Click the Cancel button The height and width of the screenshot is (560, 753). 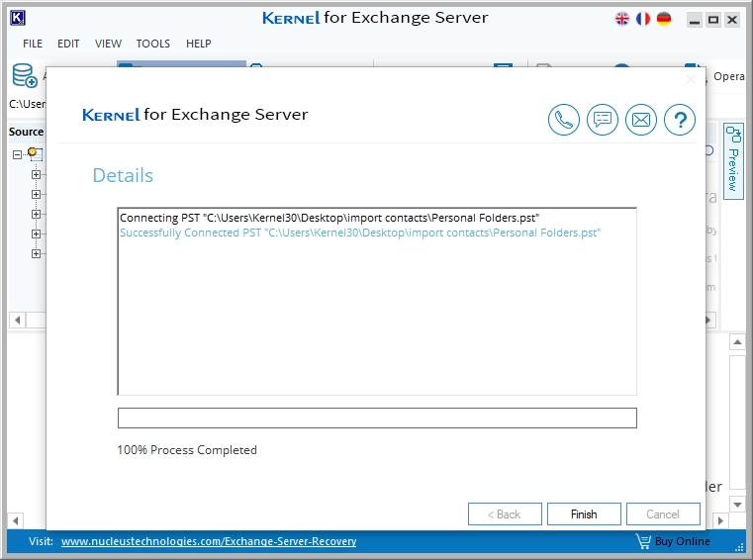663,514
